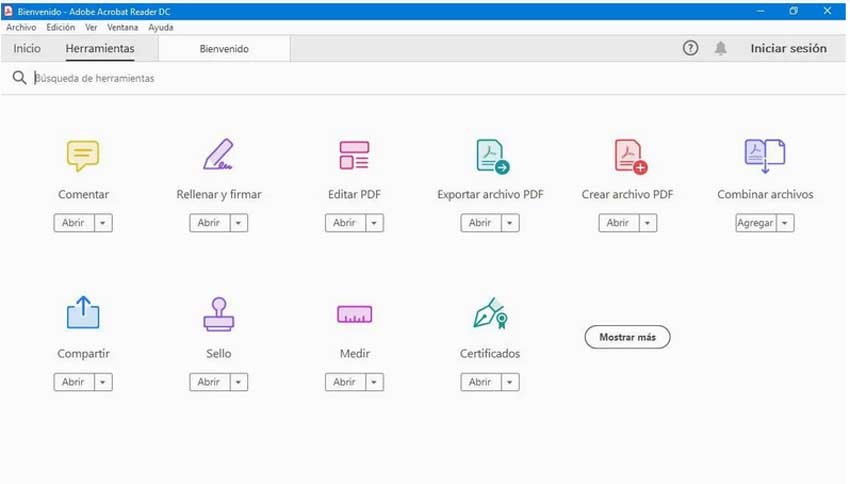This screenshot has height=484, width=850.
Task: Select the Herramientas tab
Action: click(100, 48)
